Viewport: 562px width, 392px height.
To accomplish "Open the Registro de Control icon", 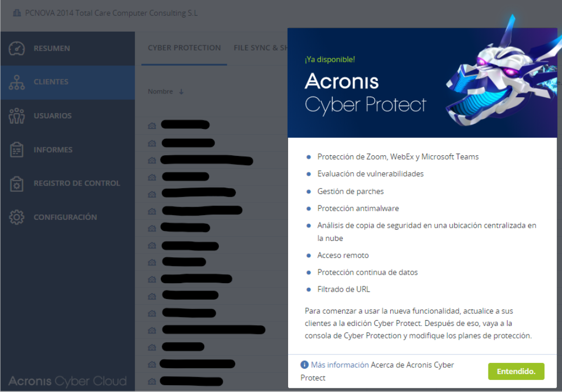I will [x=17, y=183].
